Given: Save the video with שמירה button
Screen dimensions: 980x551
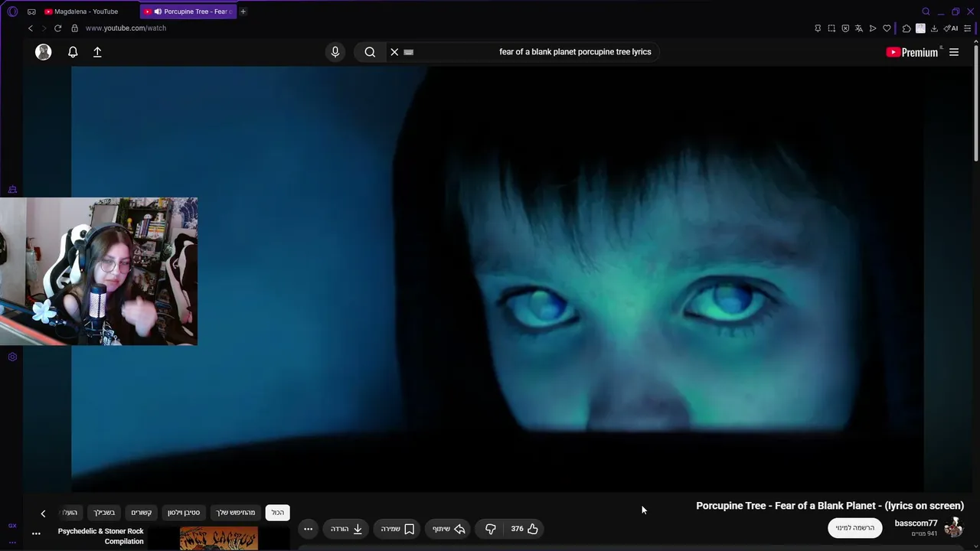Looking at the screenshot, I should click(398, 529).
